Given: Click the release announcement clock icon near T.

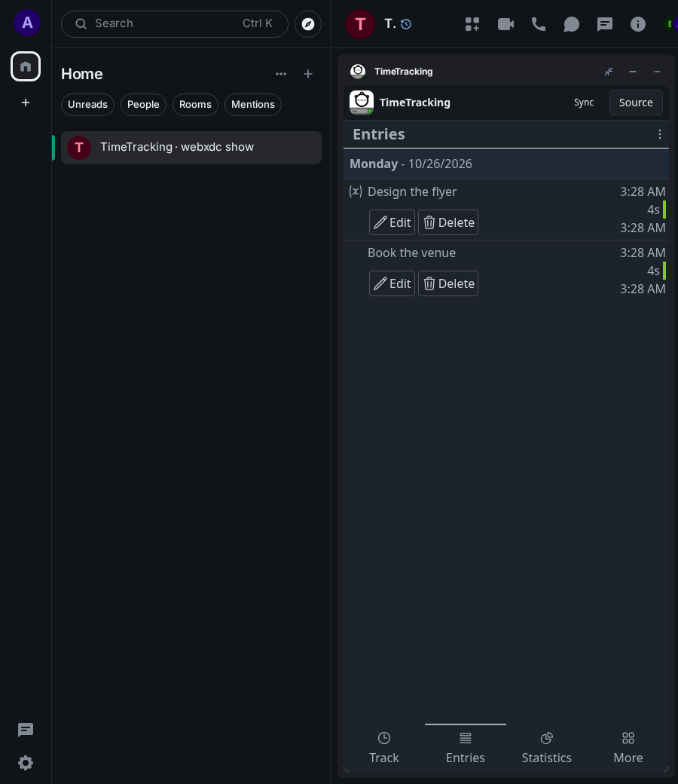Looking at the screenshot, I should (406, 24).
